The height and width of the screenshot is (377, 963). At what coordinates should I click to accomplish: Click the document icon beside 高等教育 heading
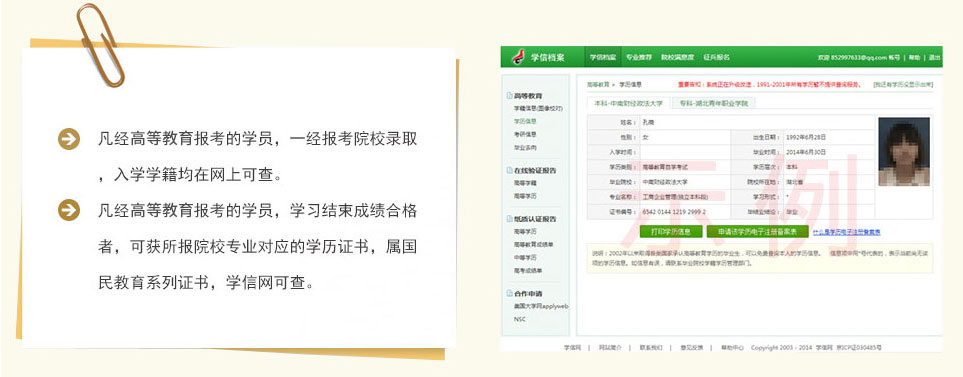(509, 96)
